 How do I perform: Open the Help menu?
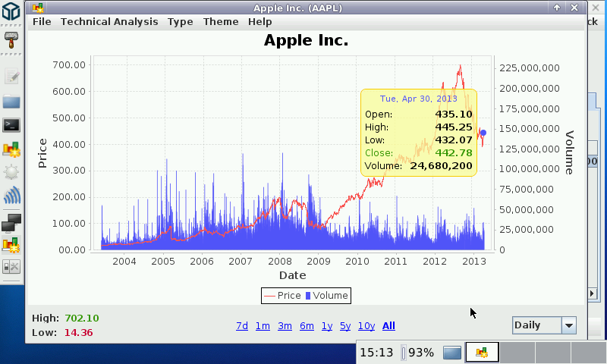coord(259,22)
